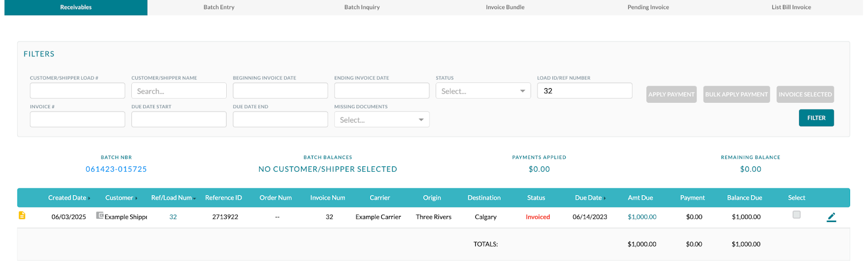This screenshot has height=267, width=868.
Task: Sort by Created Date column arrow
Action: point(89,198)
